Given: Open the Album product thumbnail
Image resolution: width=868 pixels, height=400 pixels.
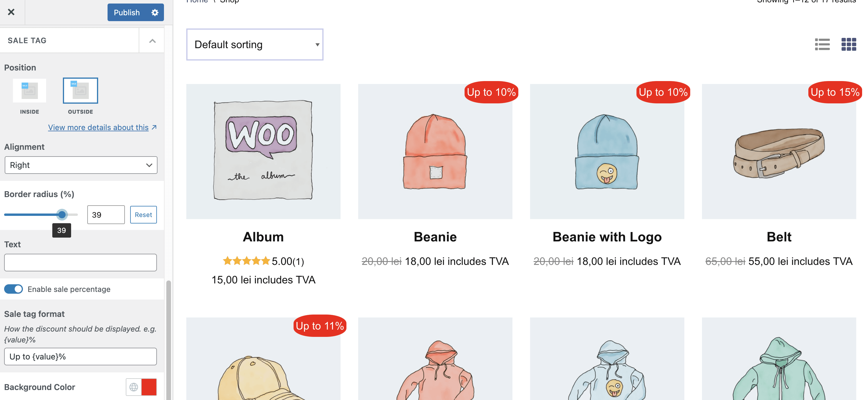Looking at the screenshot, I should click(x=263, y=151).
